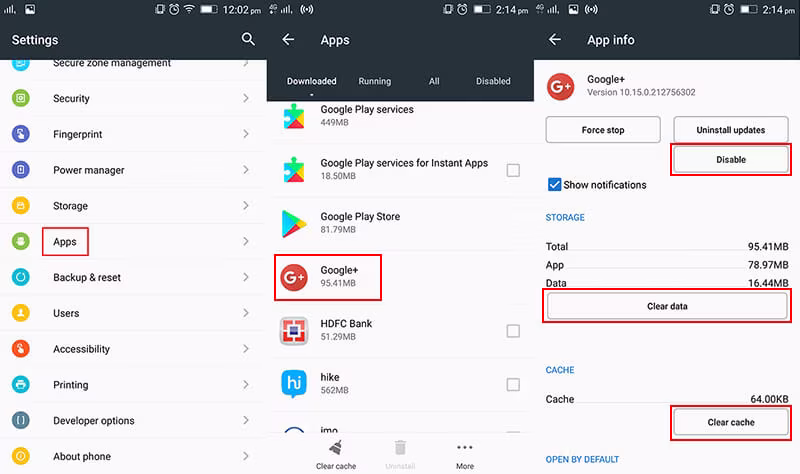Tap the Clear cache broom icon
The image size is (800, 474).
(336, 448)
